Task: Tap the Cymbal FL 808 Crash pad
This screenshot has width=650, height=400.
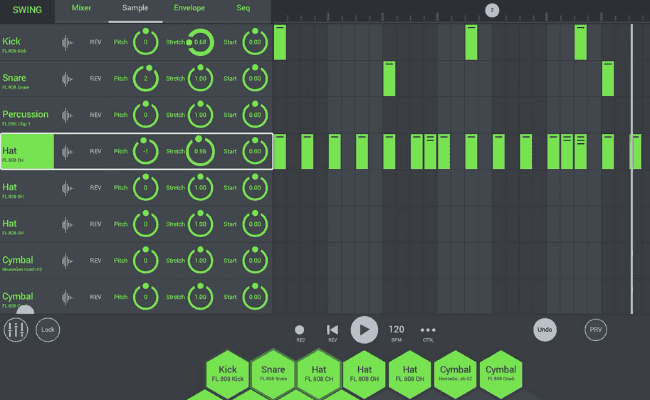Action: coord(501,373)
